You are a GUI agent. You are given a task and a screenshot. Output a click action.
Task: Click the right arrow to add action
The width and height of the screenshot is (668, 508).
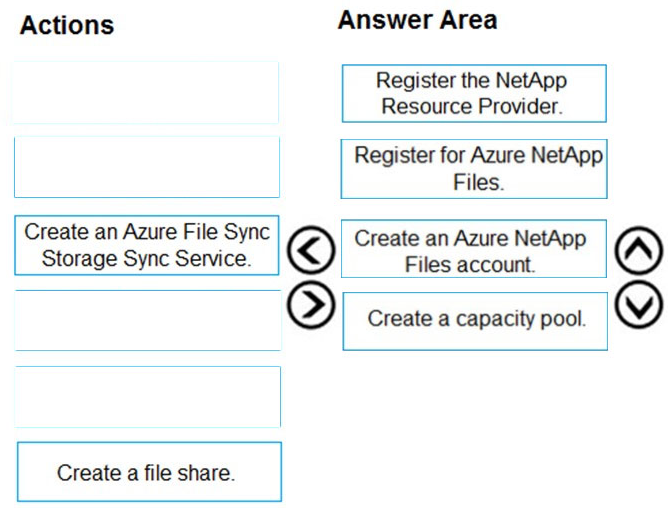point(311,304)
